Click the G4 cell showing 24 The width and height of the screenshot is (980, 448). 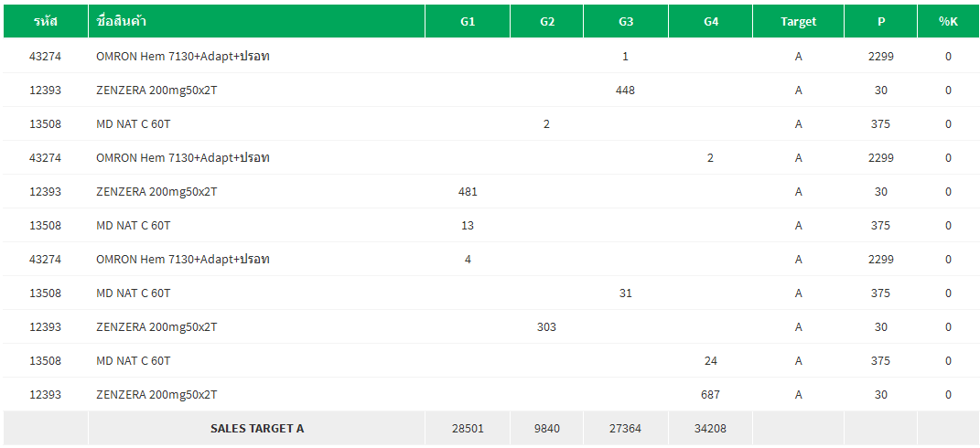pos(711,361)
